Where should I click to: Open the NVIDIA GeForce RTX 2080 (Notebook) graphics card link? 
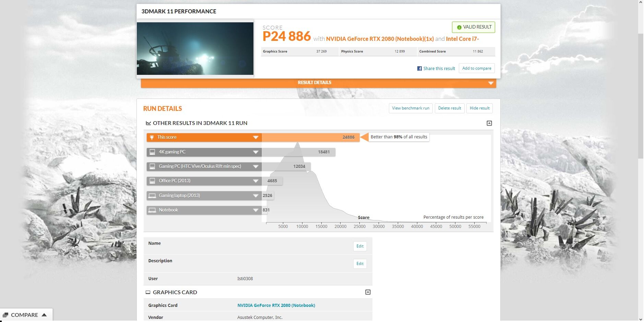(x=276, y=306)
